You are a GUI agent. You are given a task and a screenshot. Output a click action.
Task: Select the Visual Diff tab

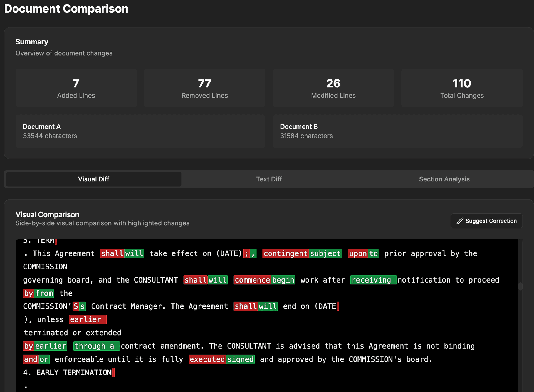[94, 179]
